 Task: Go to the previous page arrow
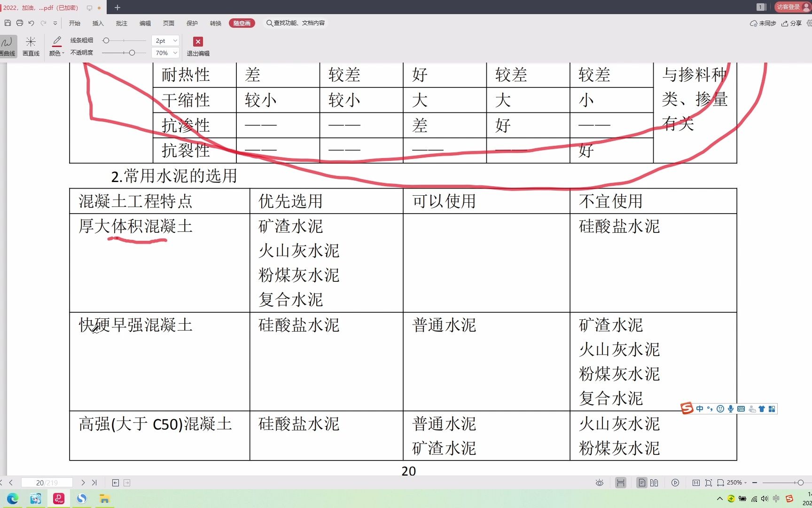click(11, 483)
